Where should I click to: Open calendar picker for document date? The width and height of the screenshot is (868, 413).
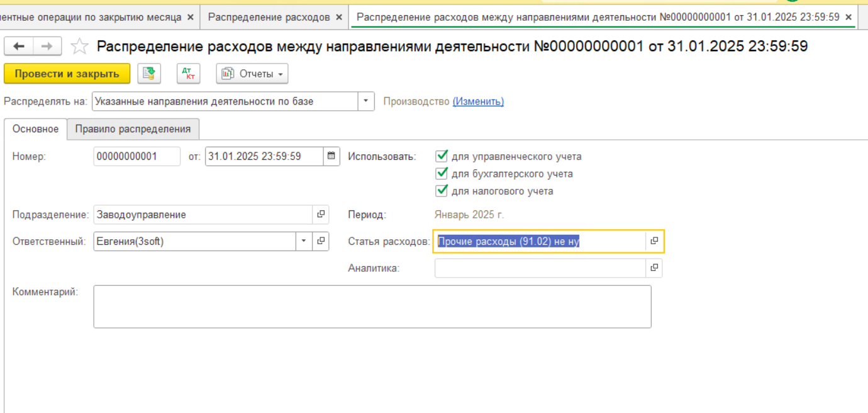(331, 156)
